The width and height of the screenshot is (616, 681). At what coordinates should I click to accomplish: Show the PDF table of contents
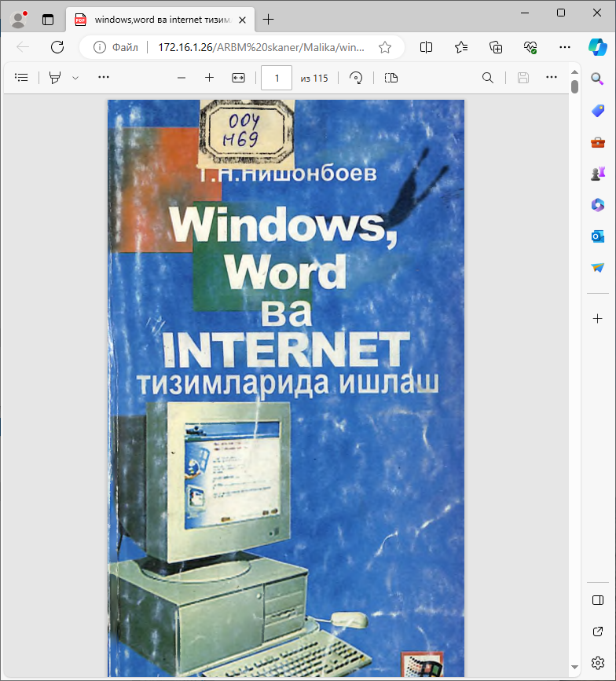tap(21, 78)
